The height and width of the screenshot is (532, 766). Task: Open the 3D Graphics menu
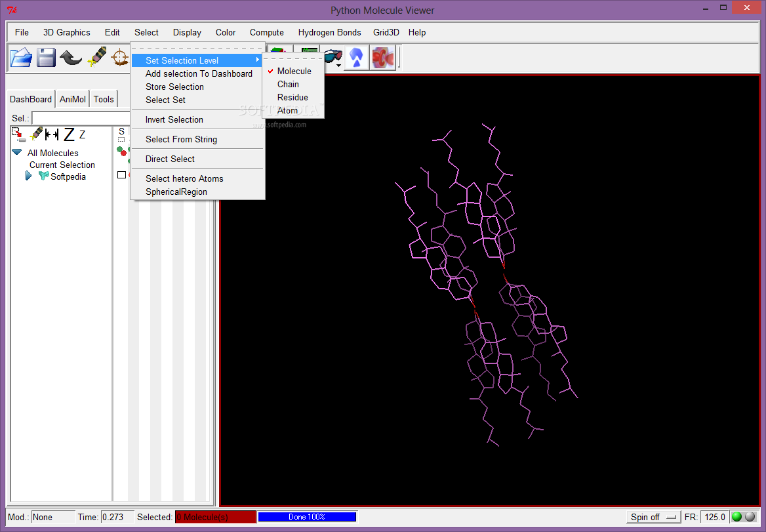click(x=66, y=32)
